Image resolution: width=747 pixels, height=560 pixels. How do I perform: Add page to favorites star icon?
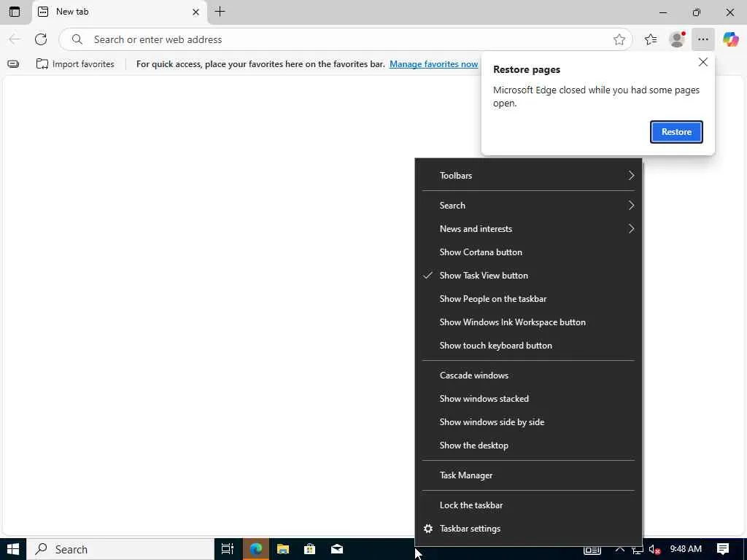(x=619, y=39)
